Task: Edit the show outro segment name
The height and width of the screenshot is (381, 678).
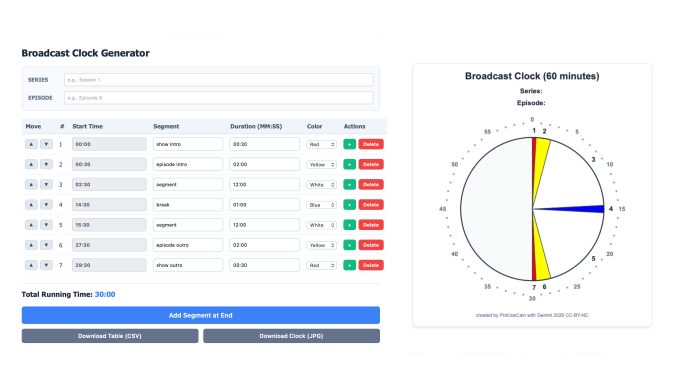Action: 188,265
